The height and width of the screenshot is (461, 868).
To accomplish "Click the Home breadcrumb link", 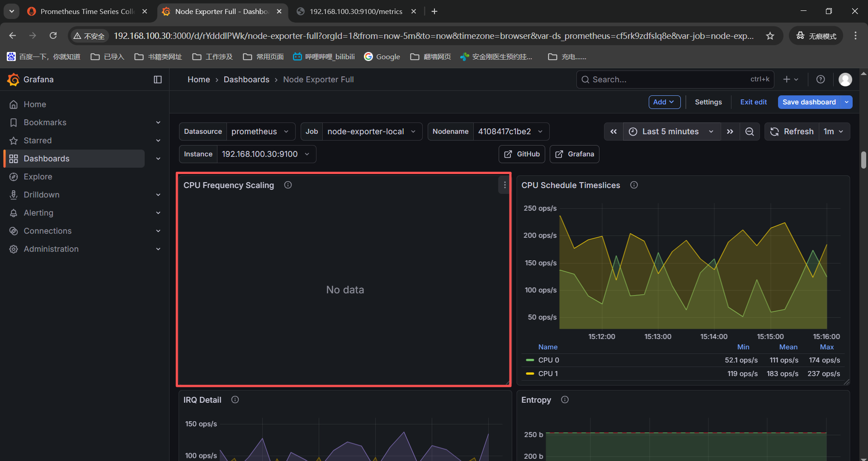I will (x=198, y=80).
